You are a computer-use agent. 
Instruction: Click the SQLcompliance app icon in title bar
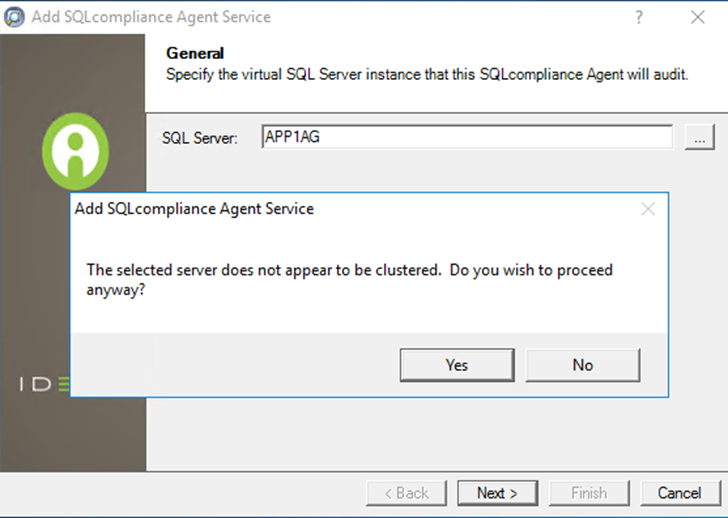[15, 17]
